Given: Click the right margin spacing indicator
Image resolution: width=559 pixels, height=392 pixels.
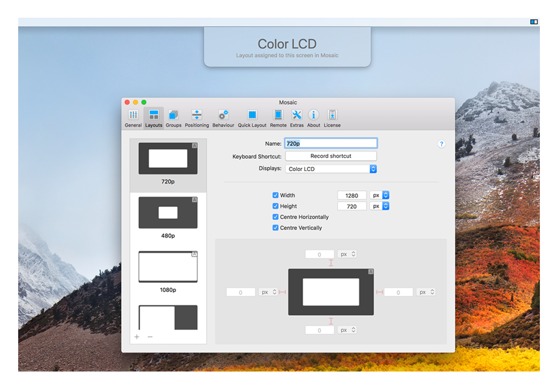Looking at the screenshot, I should click(379, 292).
